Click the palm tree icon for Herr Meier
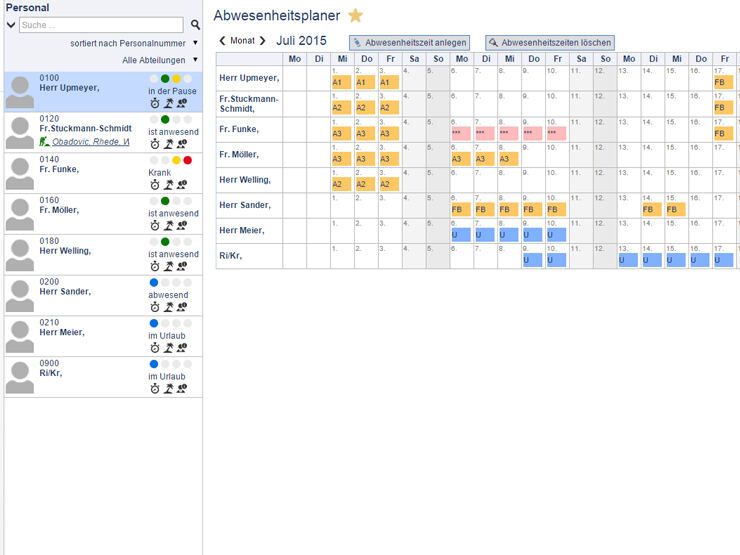This screenshot has height=555, width=740. pos(170,349)
